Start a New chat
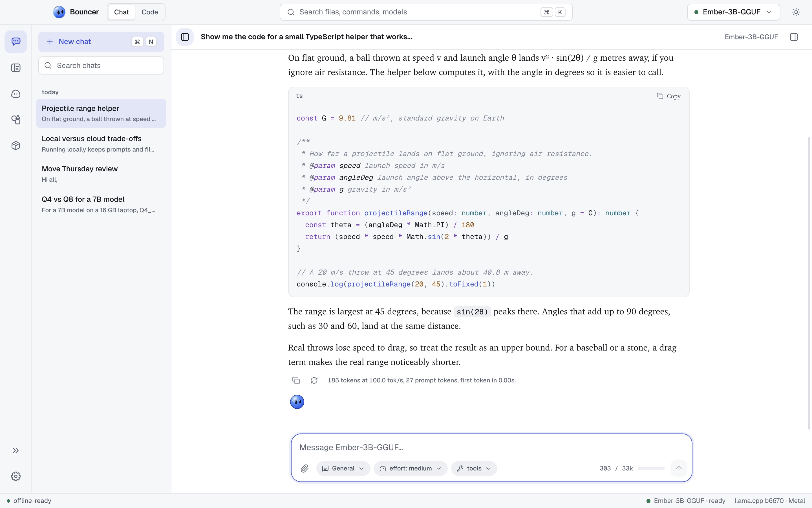Image resolution: width=812 pixels, height=508 pixels. (101, 42)
